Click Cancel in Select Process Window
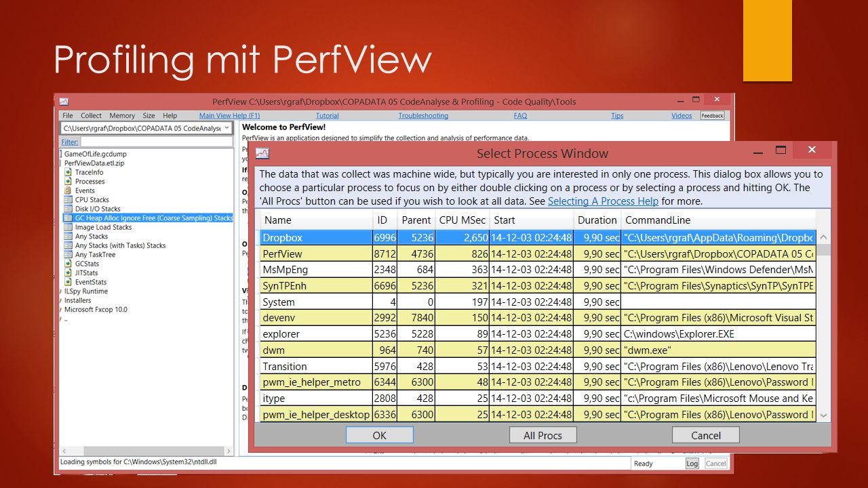This screenshot has width=868, height=488. pyautogui.click(x=706, y=435)
